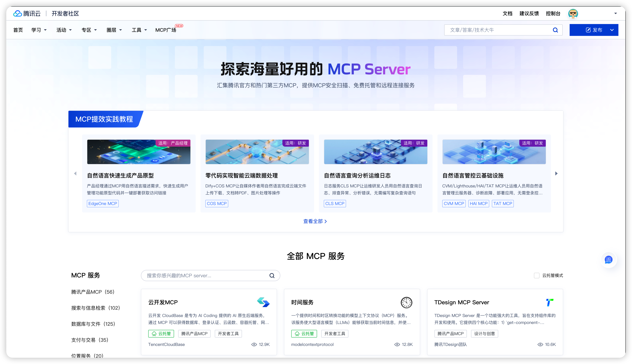Select 搜索与信息检索 (102) category
Image resolution: width=632 pixels, height=364 pixels.
pos(95,308)
